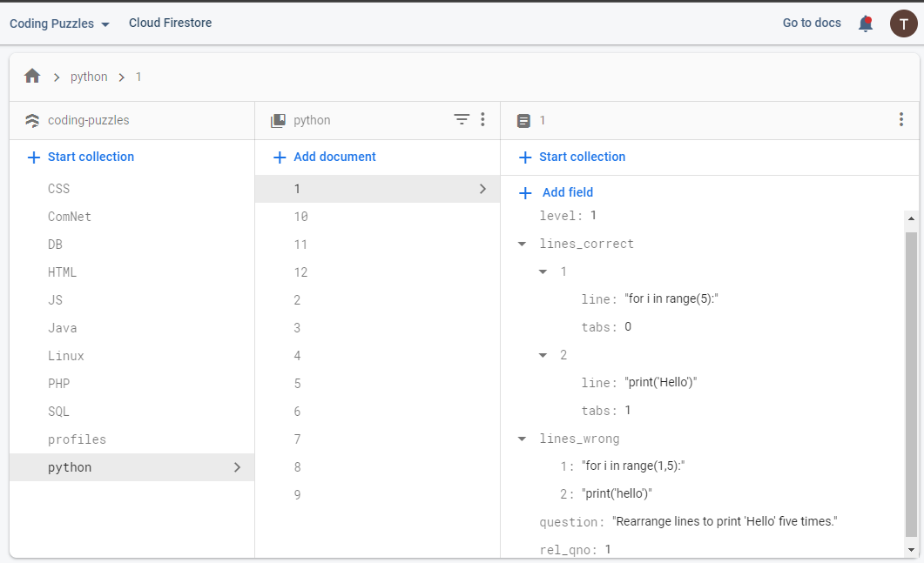Click the user avatar 'T'
Image resolution: width=924 pixels, height=563 pixels.
(x=903, y=23)
